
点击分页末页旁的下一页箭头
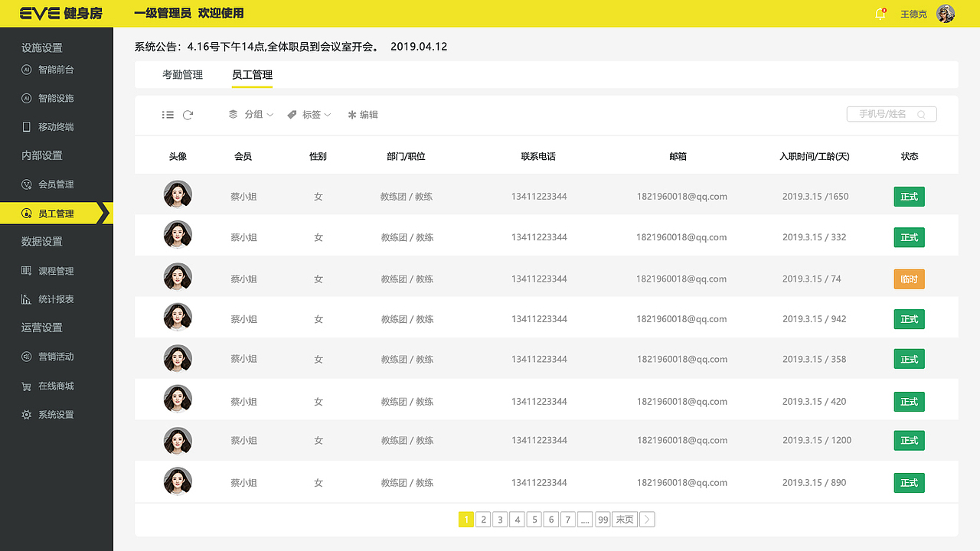click(x=646, y=519)
